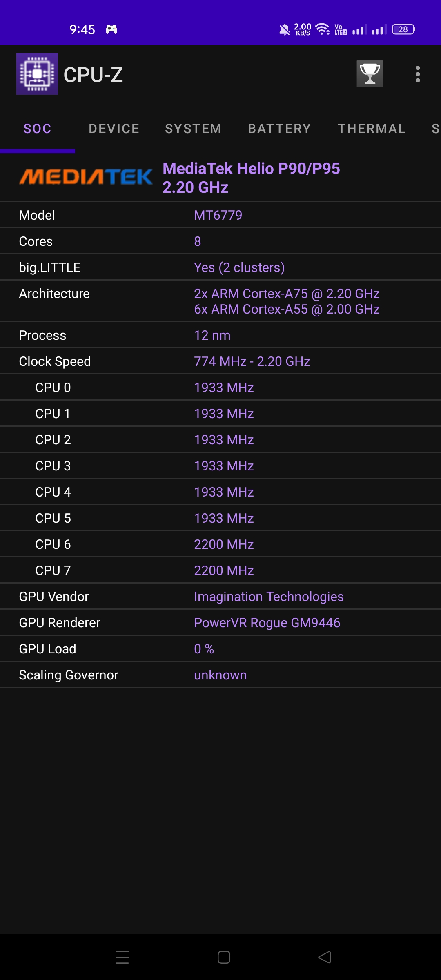Open the SYSTEM tab
This screenshot has width=441, height=980.
coord(193,129)
